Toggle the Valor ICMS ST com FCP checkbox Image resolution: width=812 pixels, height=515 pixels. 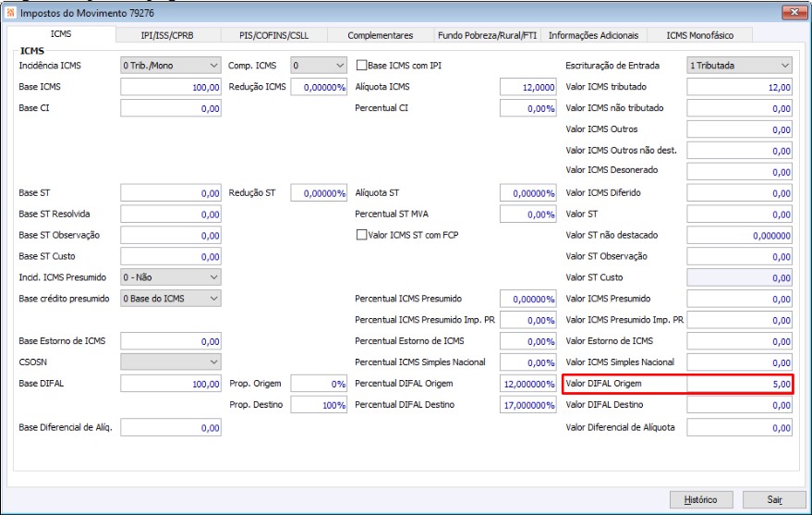[361, 235]
